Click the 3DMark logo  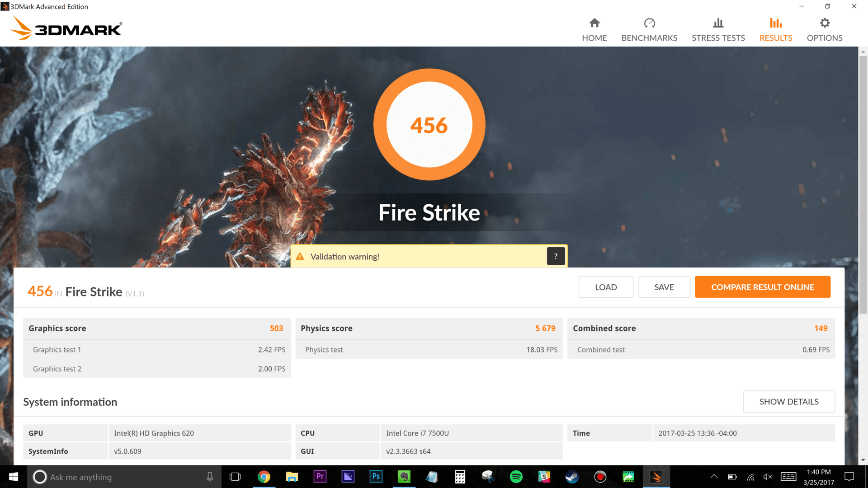(66, 28)
